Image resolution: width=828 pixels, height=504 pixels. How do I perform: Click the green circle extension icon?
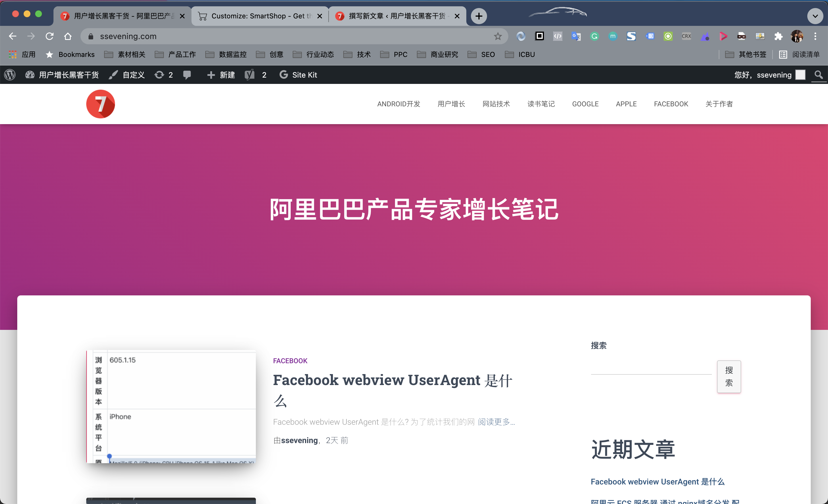point(668,36)
